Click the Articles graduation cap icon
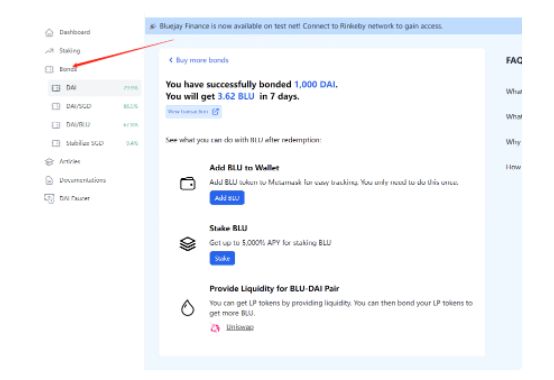The height and width of the screenshot is (380, 554). [x=49, y=162]
